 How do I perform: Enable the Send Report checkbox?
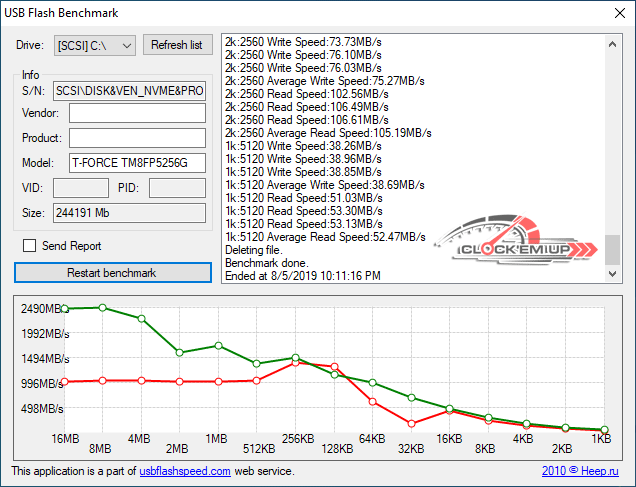[x=30, y=246]
